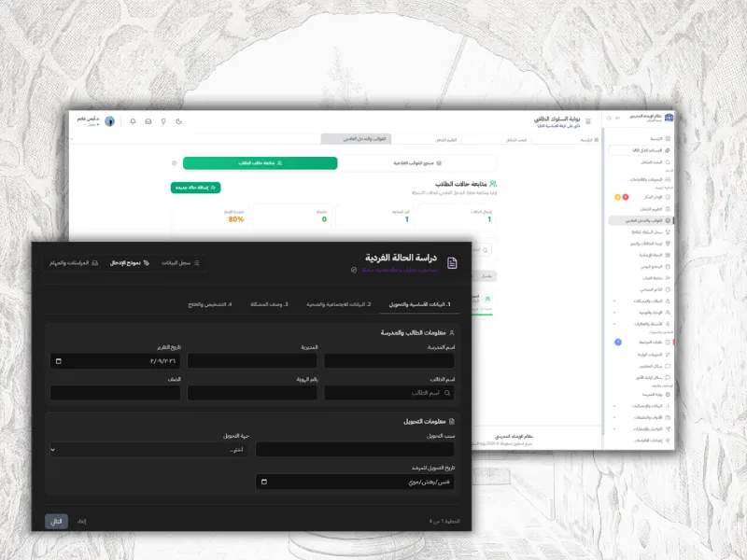Click the lightbulb tips icon in top bar

163,121
